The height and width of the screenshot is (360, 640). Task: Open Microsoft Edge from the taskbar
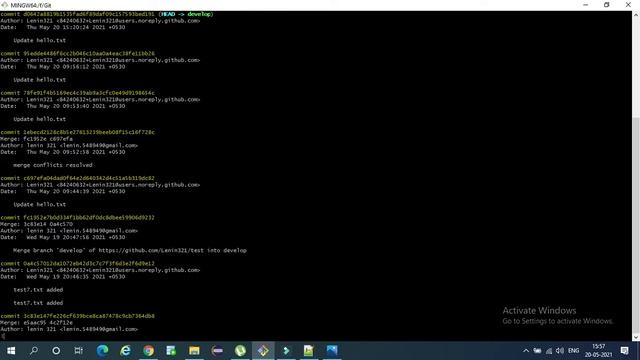coord(102,351)
